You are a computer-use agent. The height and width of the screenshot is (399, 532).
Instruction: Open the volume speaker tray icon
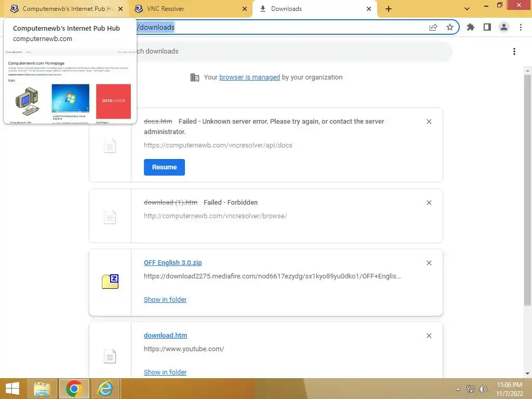point(483,389)
